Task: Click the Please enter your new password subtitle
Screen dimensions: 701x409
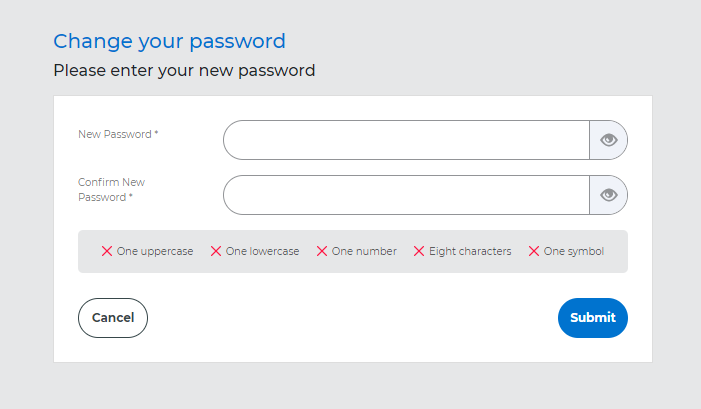Action: tap(184, 71)
